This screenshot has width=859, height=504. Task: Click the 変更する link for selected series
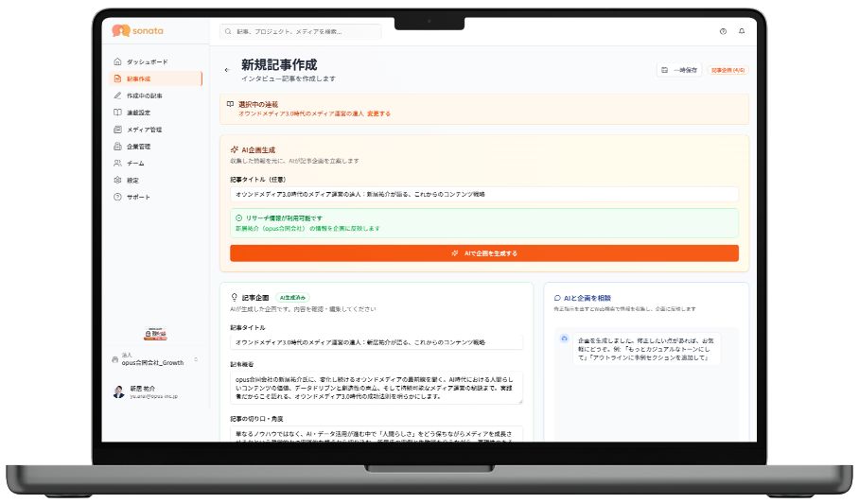(378, 113)
